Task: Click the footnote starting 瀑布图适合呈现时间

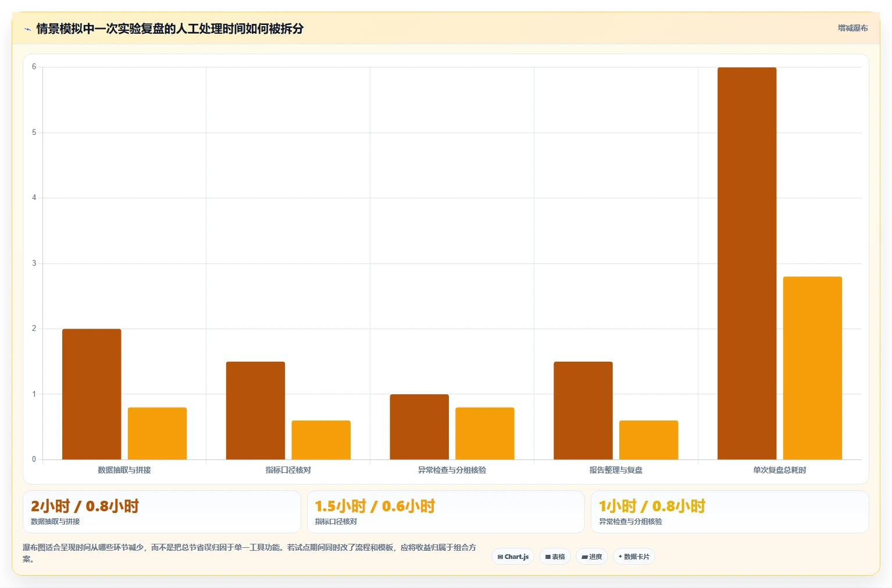Action: tap(250, 553)
